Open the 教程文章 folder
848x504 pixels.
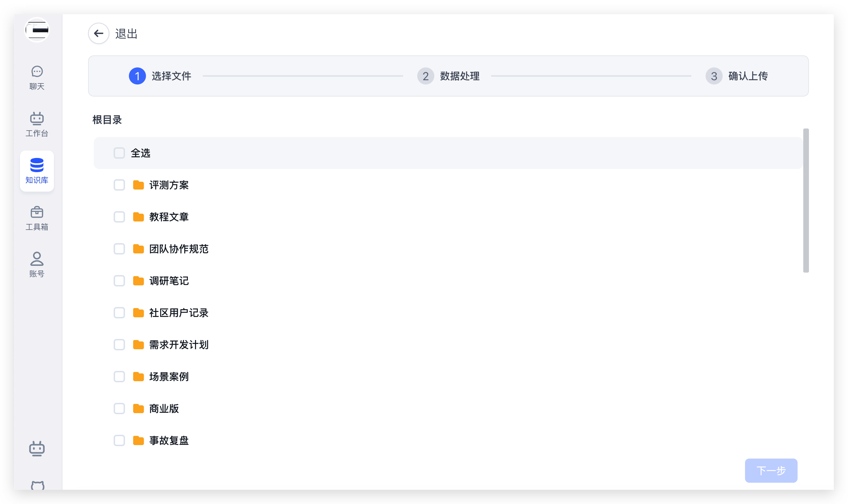pos(169,217)
